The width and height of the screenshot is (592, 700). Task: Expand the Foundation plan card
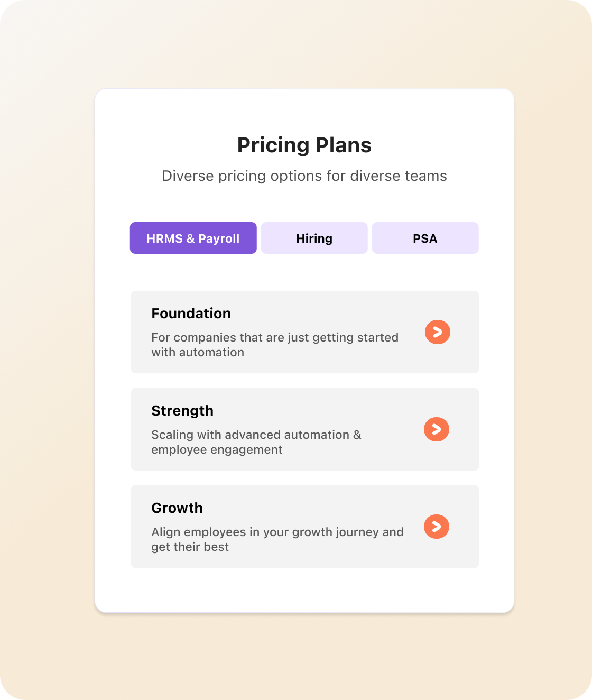[305, 332]
